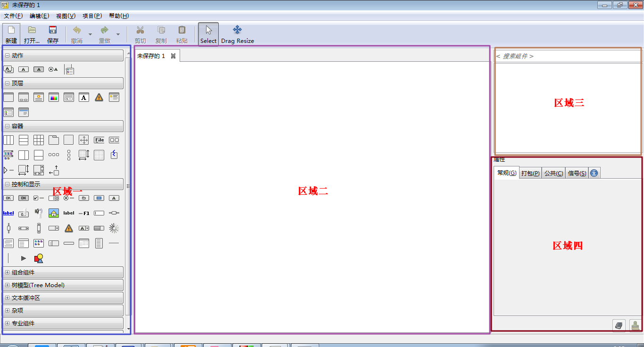Select the File Chooser Dialog icon
This screenshot has height=347, width=644.
(x=69, y=97)
